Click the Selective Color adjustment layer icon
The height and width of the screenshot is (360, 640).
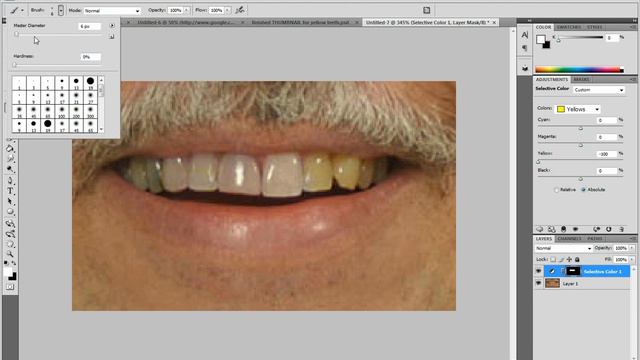click(552, 271)
